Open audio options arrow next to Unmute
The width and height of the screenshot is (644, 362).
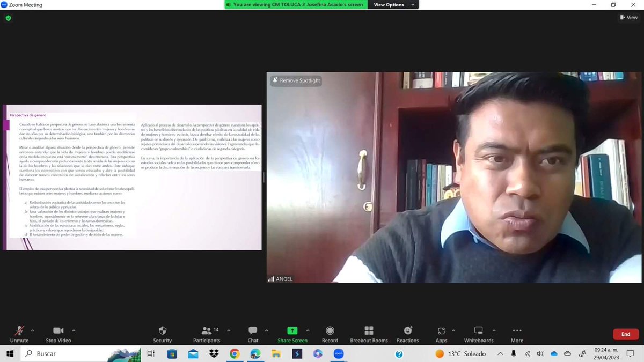[32, 330]
